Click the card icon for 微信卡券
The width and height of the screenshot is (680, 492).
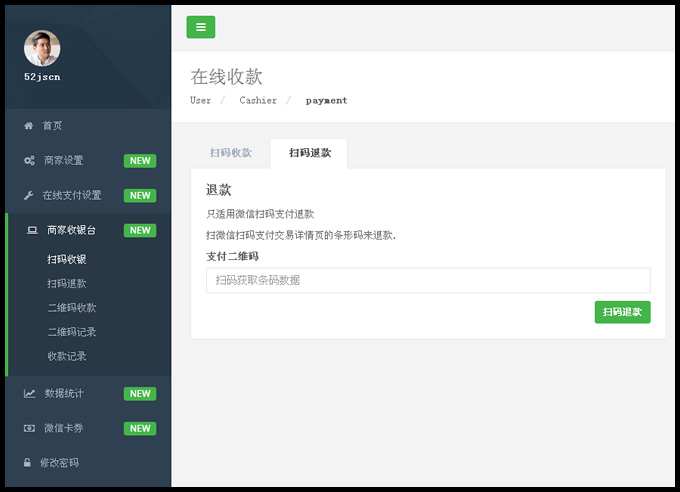point(29,428)
